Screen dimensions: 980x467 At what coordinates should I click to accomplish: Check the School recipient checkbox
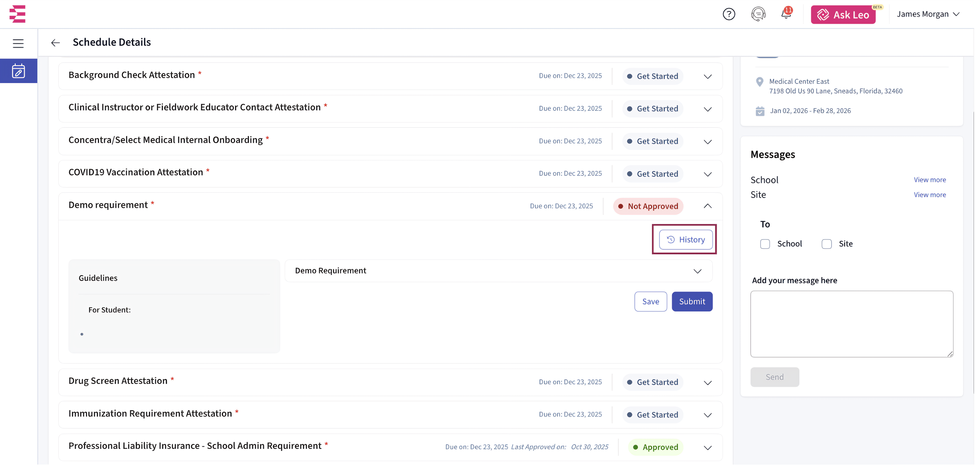[765, 244]
